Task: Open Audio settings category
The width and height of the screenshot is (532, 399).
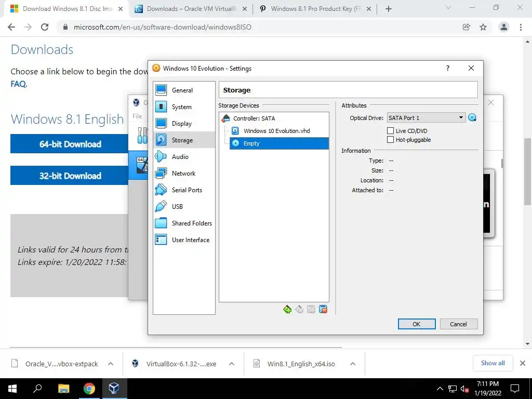Action: [x=184, y=156]
